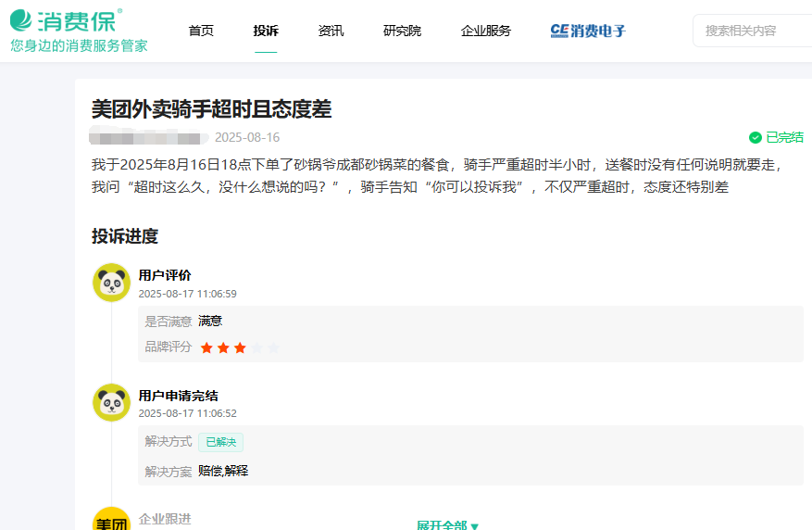Click the 品牌评分 label
This screenshot has width=812, height=530.
(x=169, y=347)
